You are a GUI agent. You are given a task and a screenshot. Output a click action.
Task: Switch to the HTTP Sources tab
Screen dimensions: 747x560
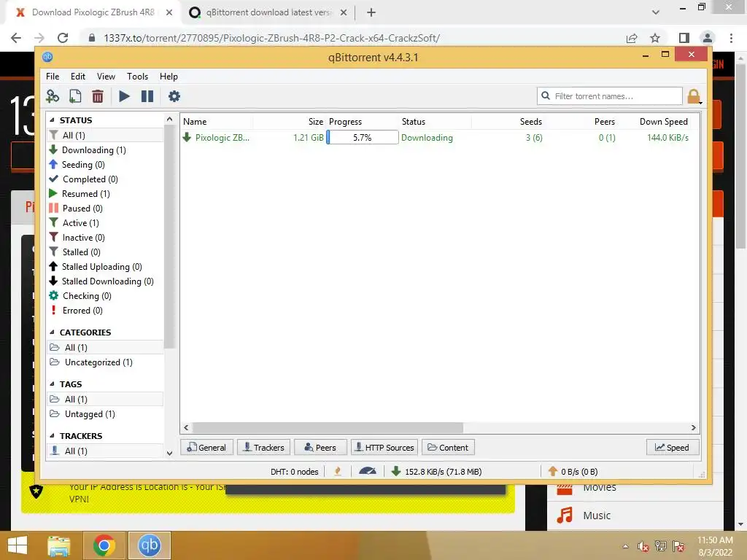pos(384,447)
